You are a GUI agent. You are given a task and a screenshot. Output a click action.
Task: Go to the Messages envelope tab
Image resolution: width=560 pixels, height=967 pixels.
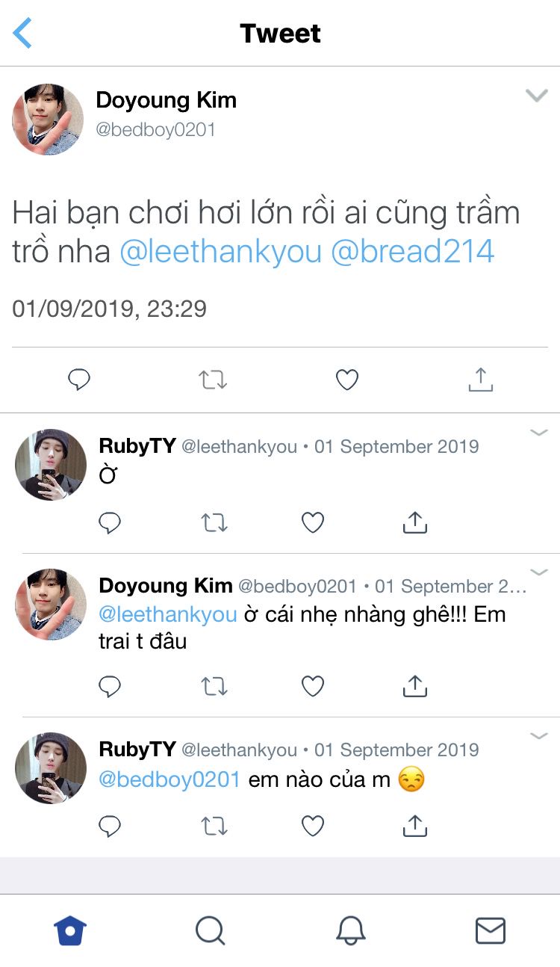point(491,931)
